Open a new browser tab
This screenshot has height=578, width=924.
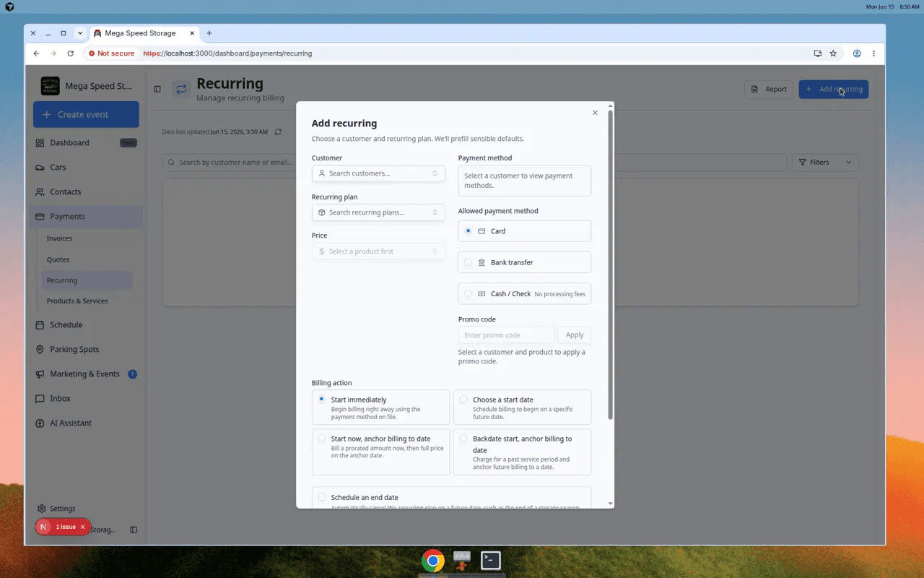209,33
